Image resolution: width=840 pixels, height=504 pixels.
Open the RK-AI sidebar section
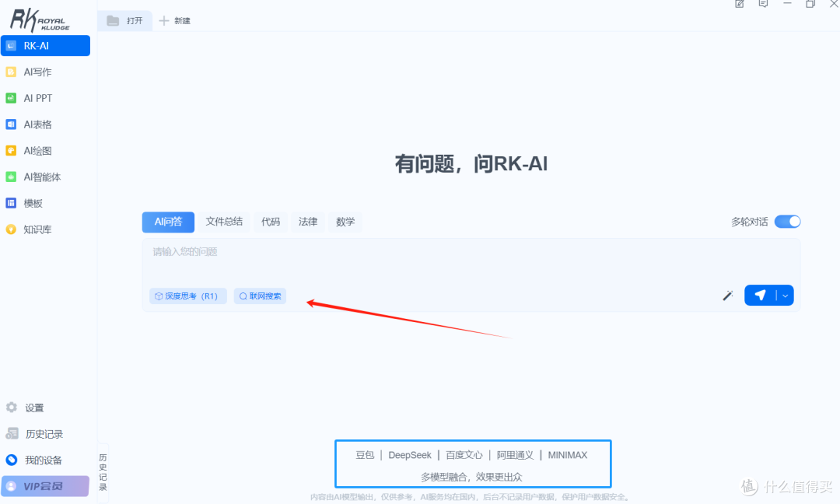[45, 46]
